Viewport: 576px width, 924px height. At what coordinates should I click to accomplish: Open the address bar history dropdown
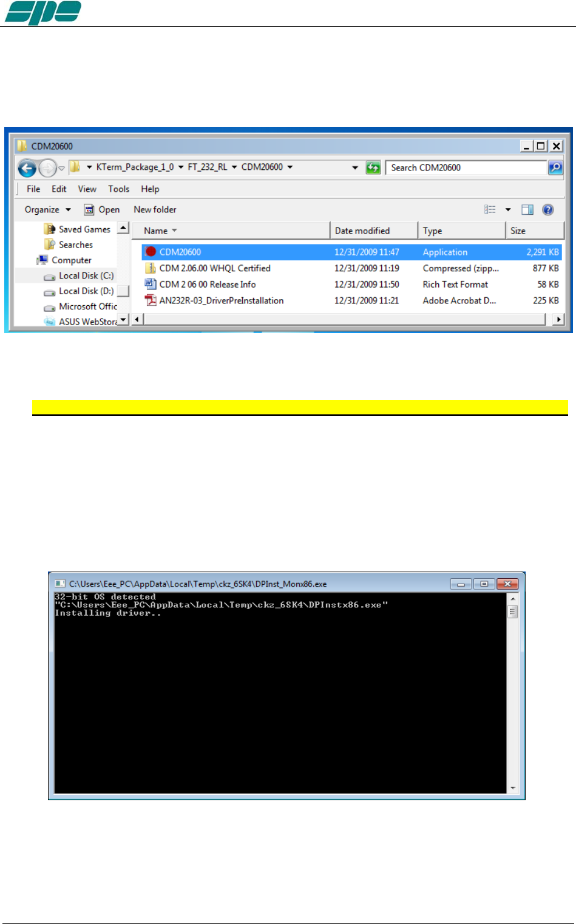coord(355,167)
